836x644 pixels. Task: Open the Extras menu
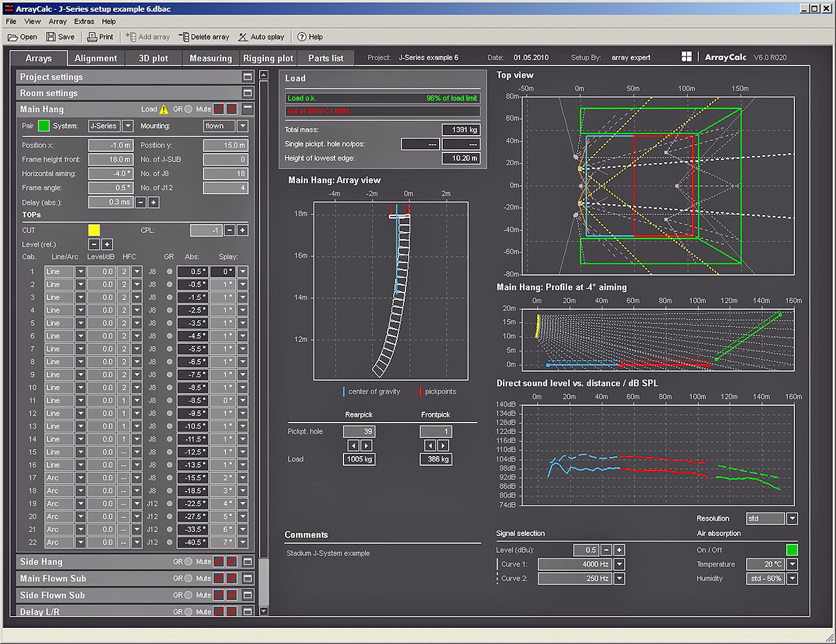(84, 22)
